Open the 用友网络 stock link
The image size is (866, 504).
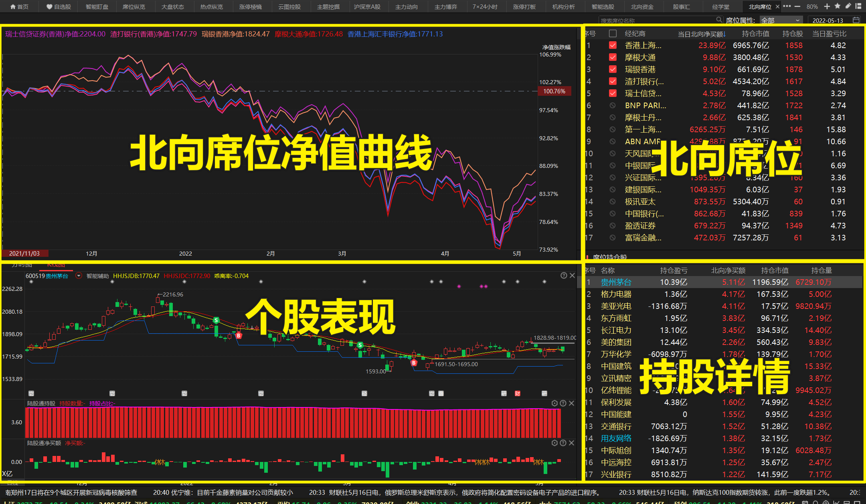(616, 438)
